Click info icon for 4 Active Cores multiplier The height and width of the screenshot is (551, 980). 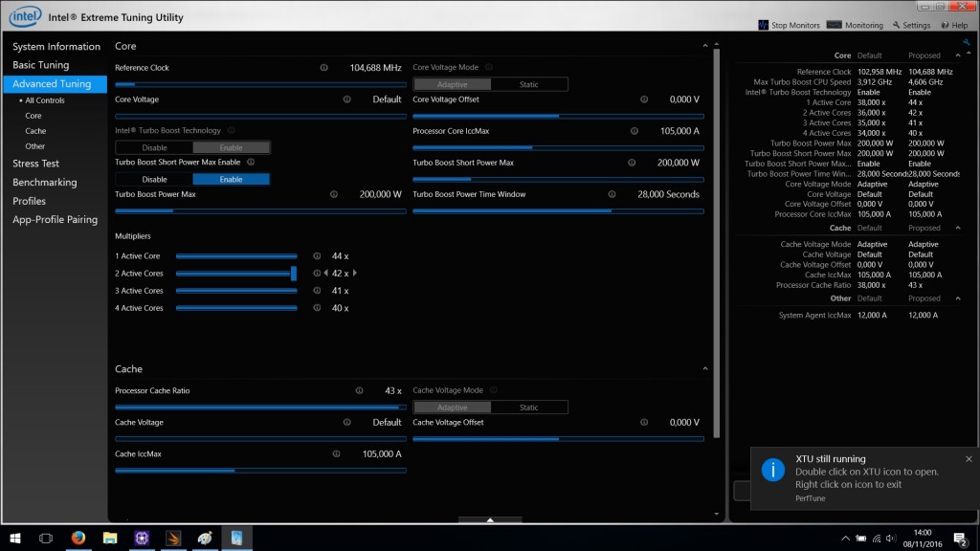pyautogui.click(x=317, y=308)
